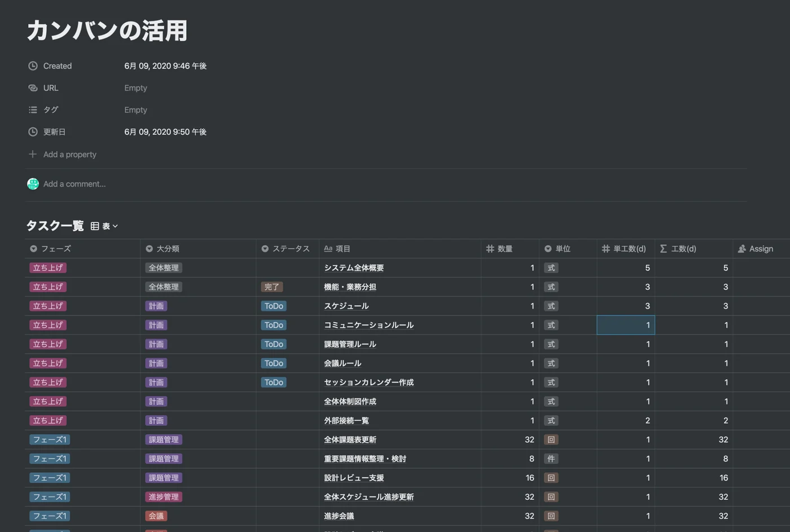Click Add a property
Screen dimensions: 790x532
pos(69,155)
